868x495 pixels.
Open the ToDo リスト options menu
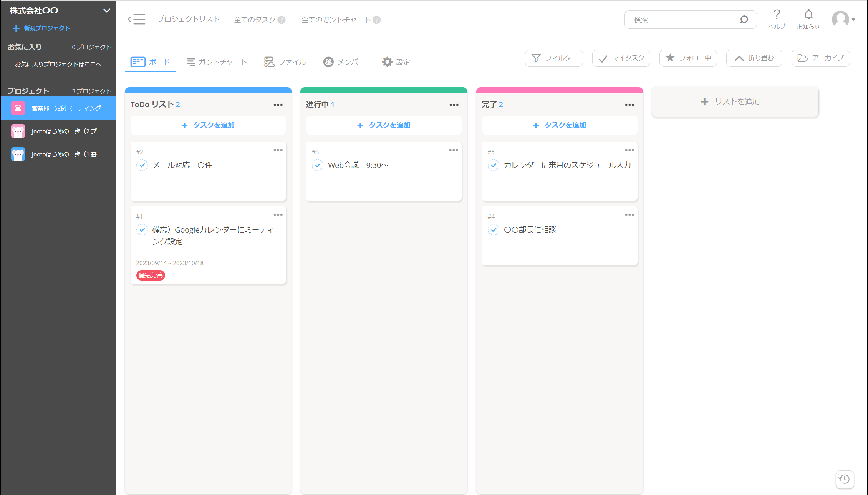[278, 104]
